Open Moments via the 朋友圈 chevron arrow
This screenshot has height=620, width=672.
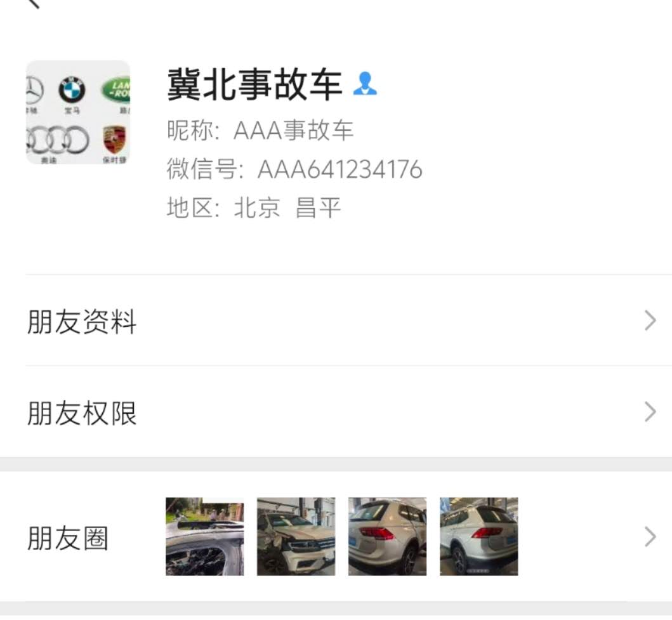650,537
